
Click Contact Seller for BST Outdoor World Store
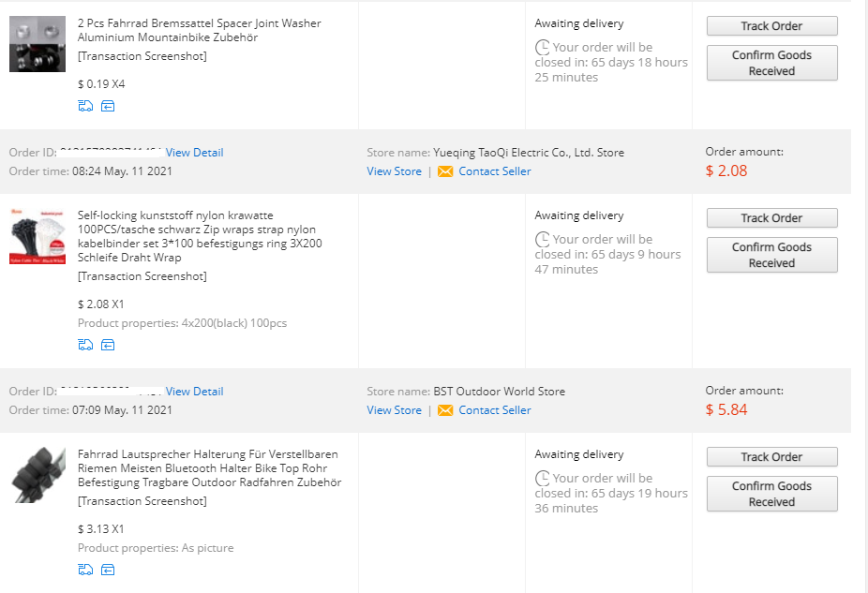[x=495, y=410]
